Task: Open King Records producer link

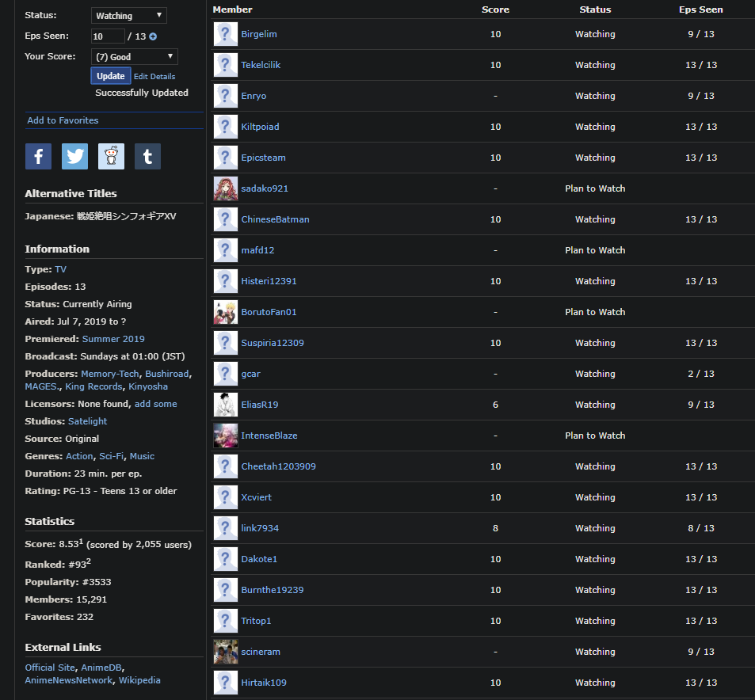Action: coord(94,386)
